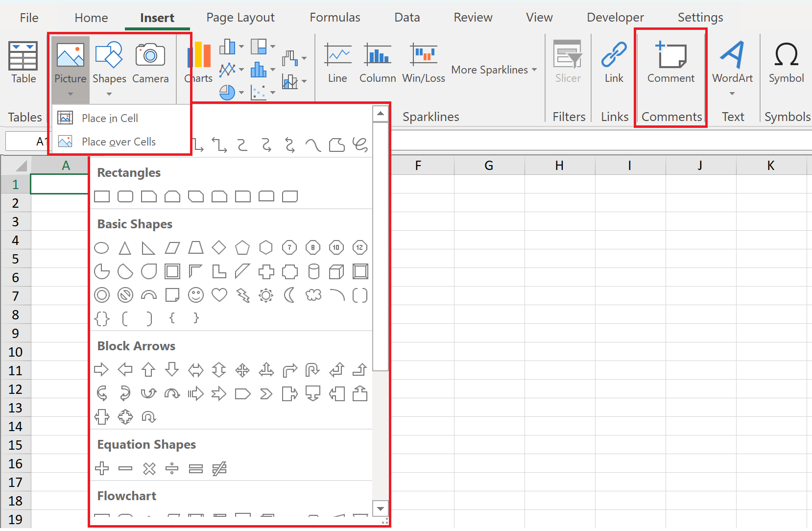Pick the lightning bolt shape
812x531 pixels.
[243, 295]
